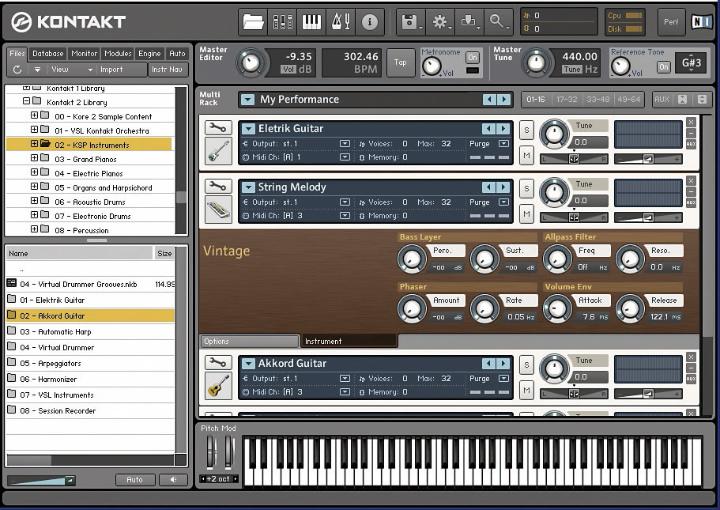This screenshot has height=510, width=720.
Task: Open the save/load disk menu icon
Action: 410,22
